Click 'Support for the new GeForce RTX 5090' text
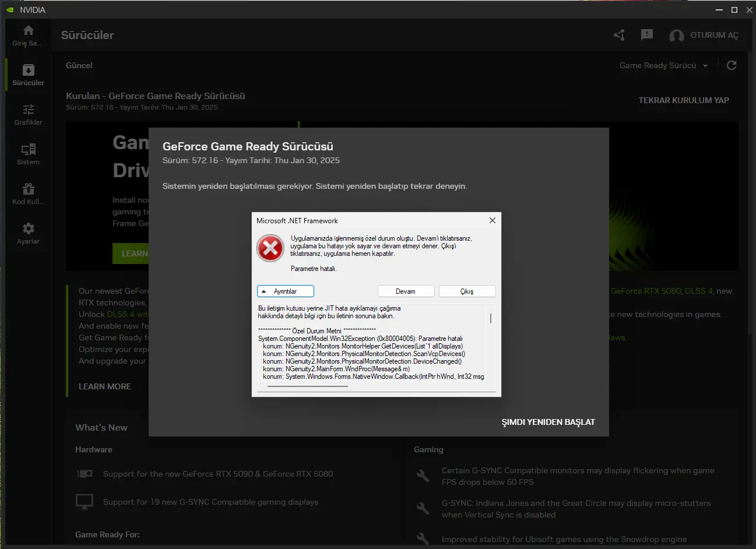Screen dimensions: 756x549 coord(218,474)
